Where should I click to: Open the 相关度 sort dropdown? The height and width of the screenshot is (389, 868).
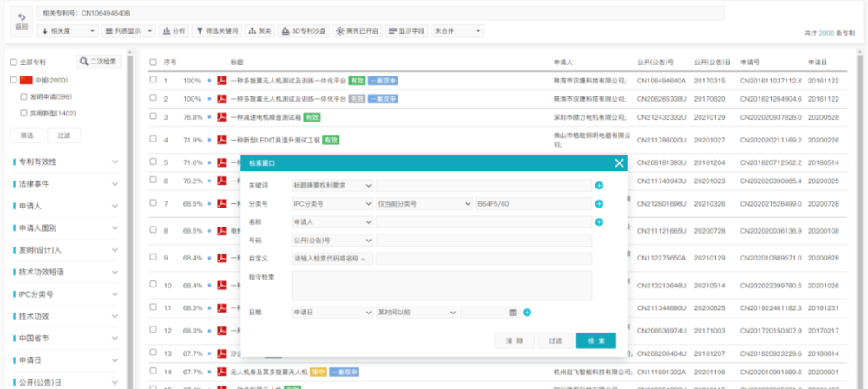(x=69, y=30)
